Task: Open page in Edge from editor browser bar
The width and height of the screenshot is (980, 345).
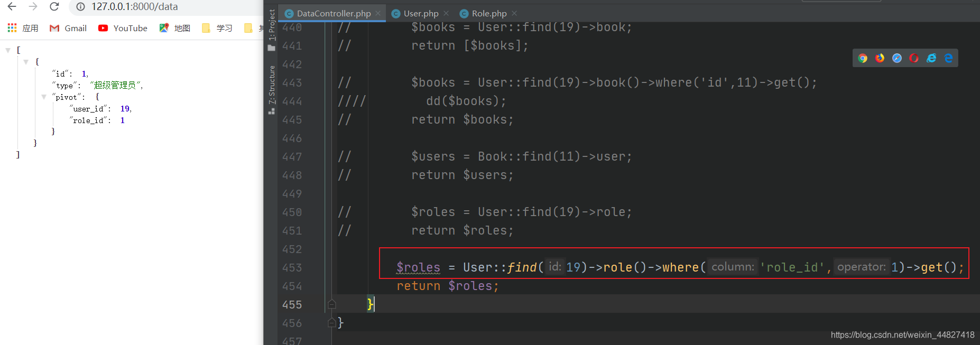Action: 948,58
